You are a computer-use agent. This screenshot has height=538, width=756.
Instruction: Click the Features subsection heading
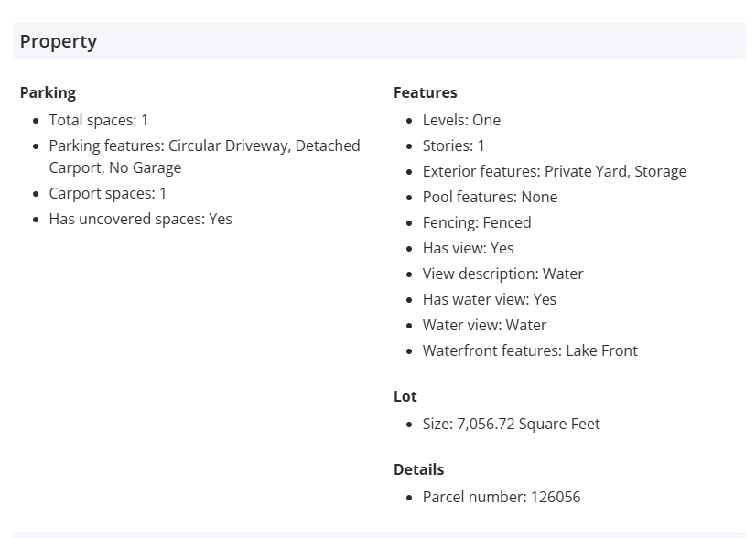pos(425,92)
